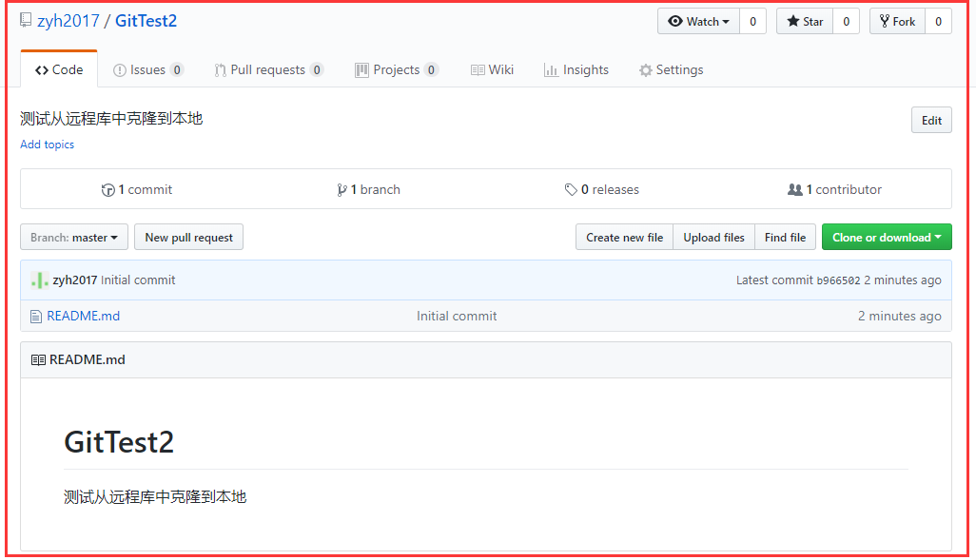Click the New pull request button
The image size is (976, 560).
pos(188,237)
